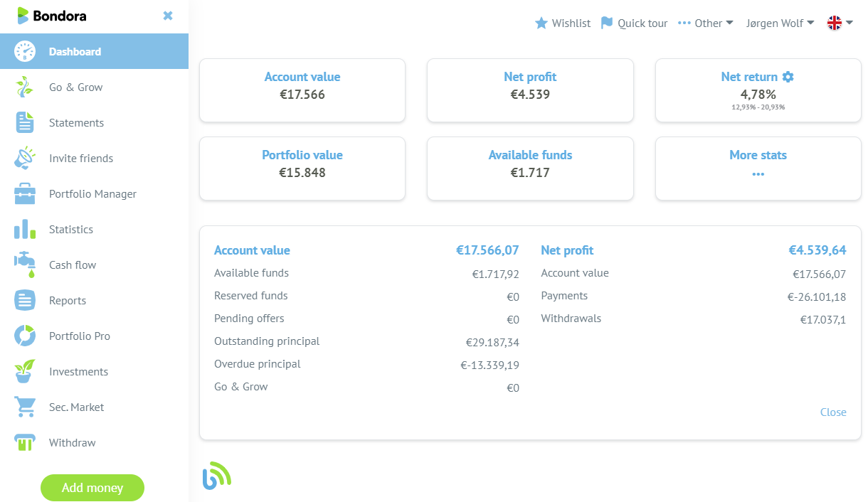868x502 pixels.
Task: Click the Overdue principal €-13.339,19 value
Action: pyautogui.click(x=490, y=365)
